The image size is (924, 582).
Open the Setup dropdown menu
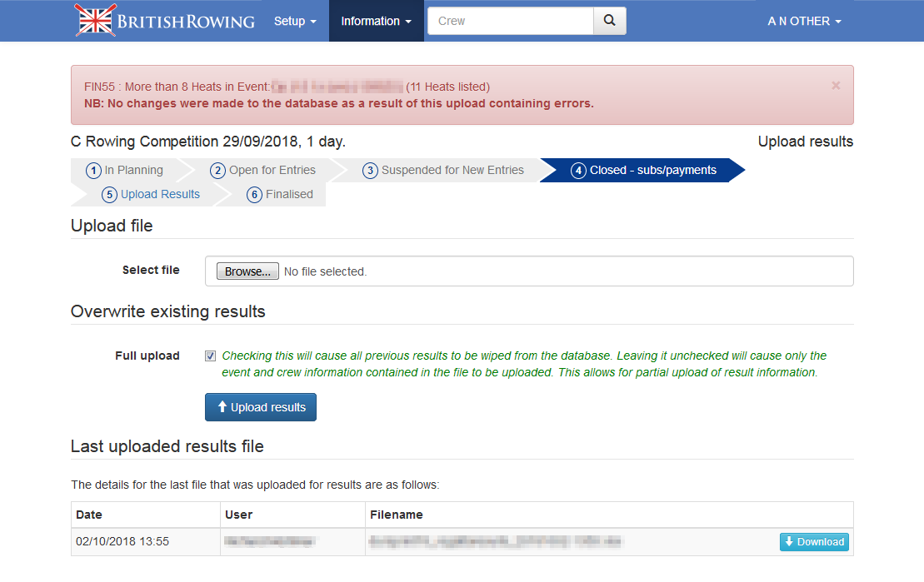(x=295, y=21)
